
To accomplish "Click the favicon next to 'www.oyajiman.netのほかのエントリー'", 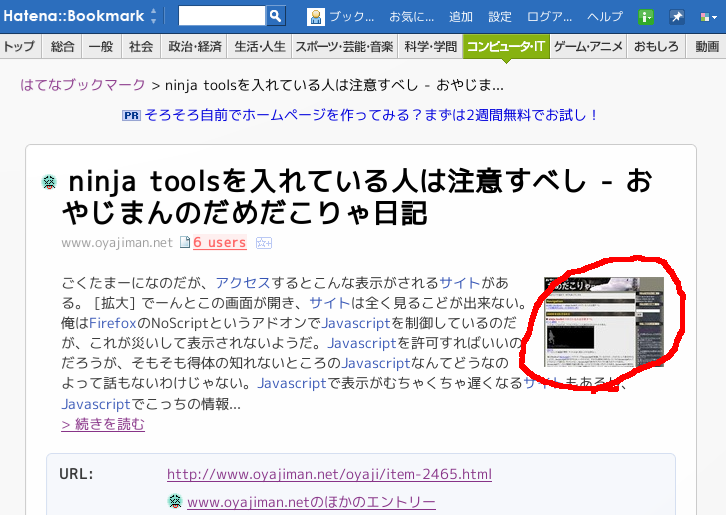I will tap(174, 502).
